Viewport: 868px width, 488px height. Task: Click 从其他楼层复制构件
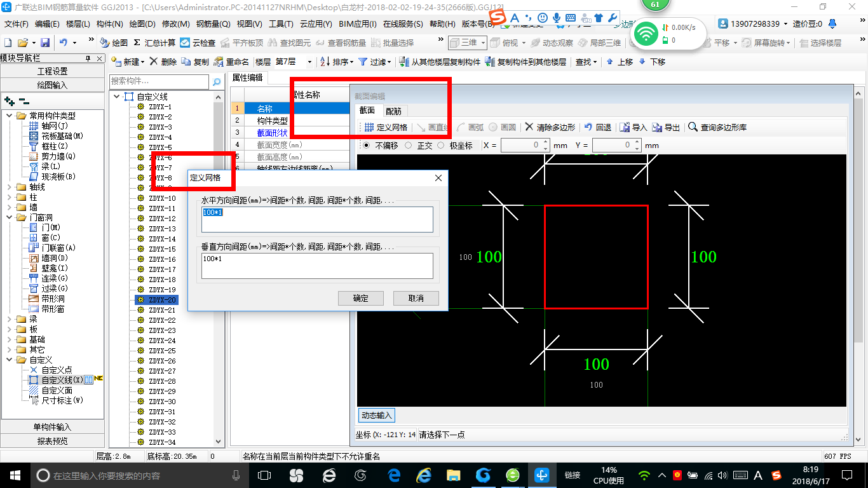coord(440,62)
